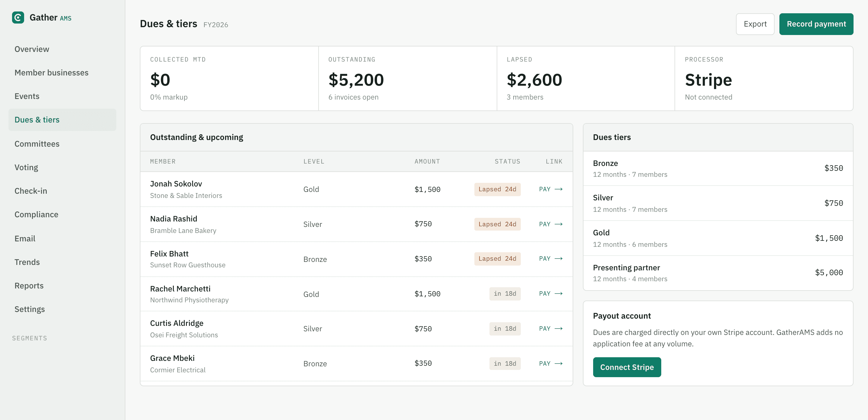The image size is (868, 420).
Task: Open the Overview page
Action: coord(62,49)
